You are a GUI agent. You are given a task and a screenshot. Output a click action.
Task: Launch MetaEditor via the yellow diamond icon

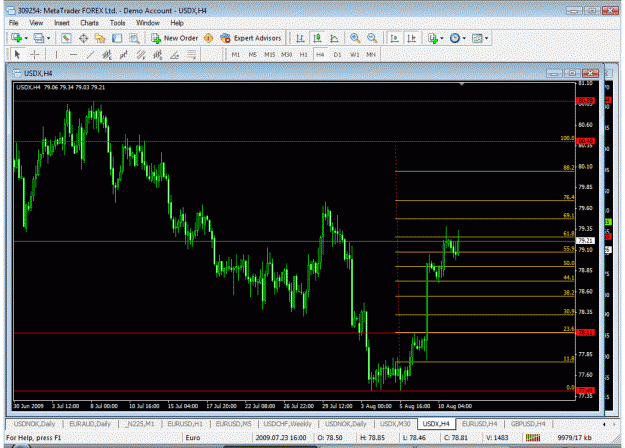[208, 38]
